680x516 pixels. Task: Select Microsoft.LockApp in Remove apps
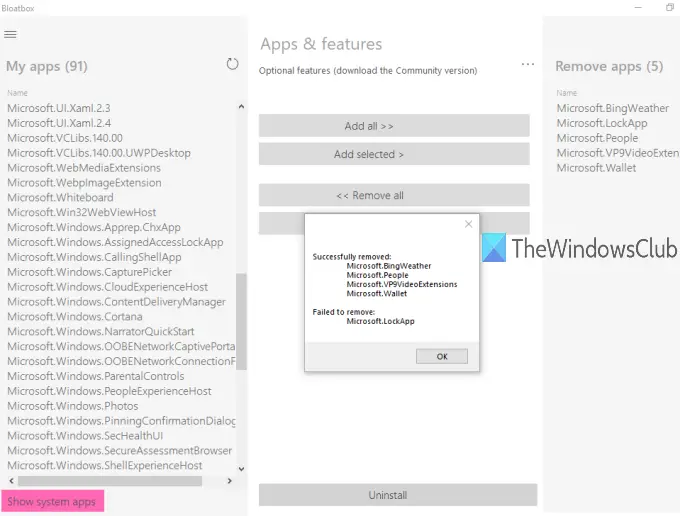point(602,123)
